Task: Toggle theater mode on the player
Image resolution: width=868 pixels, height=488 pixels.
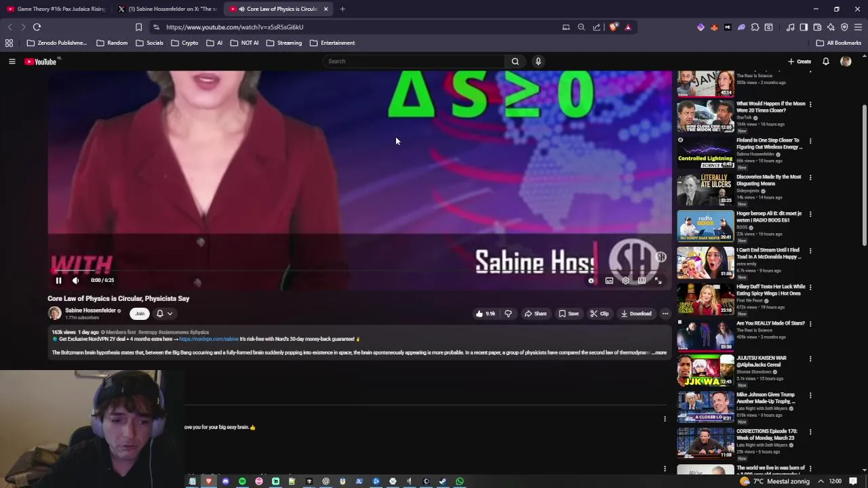Action: (642, 281)
